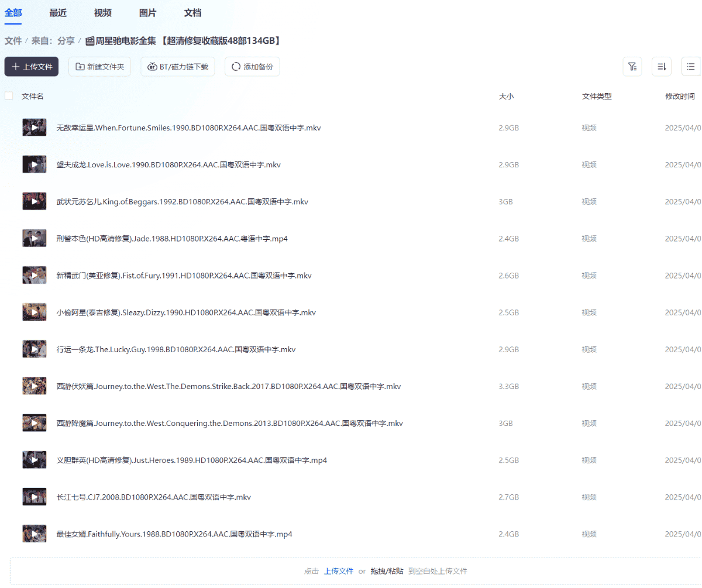Open BT/magnet link download
This screenshot has height=588, width=702.
178,67
